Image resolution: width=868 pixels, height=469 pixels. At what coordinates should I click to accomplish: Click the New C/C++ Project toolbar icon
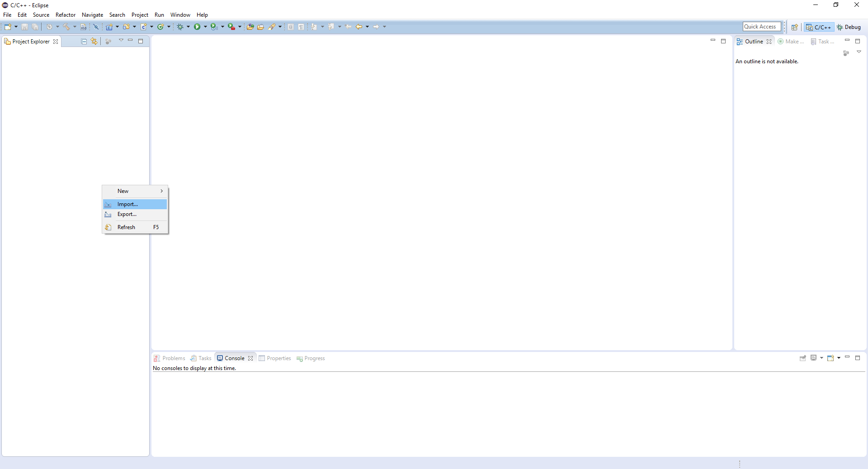(x=109, y=27)
